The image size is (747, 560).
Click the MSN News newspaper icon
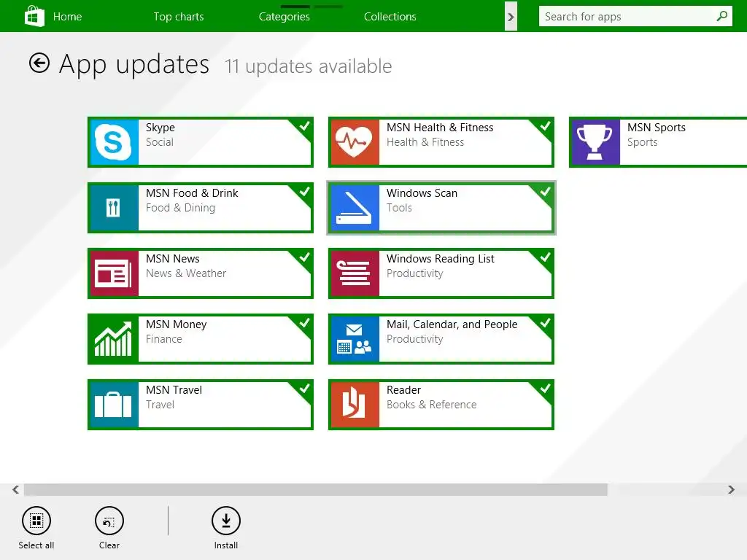click(x=114, y=273)
